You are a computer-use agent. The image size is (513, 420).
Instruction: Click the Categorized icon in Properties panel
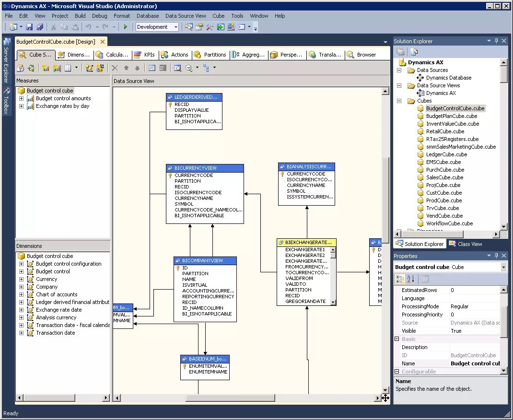400,279
